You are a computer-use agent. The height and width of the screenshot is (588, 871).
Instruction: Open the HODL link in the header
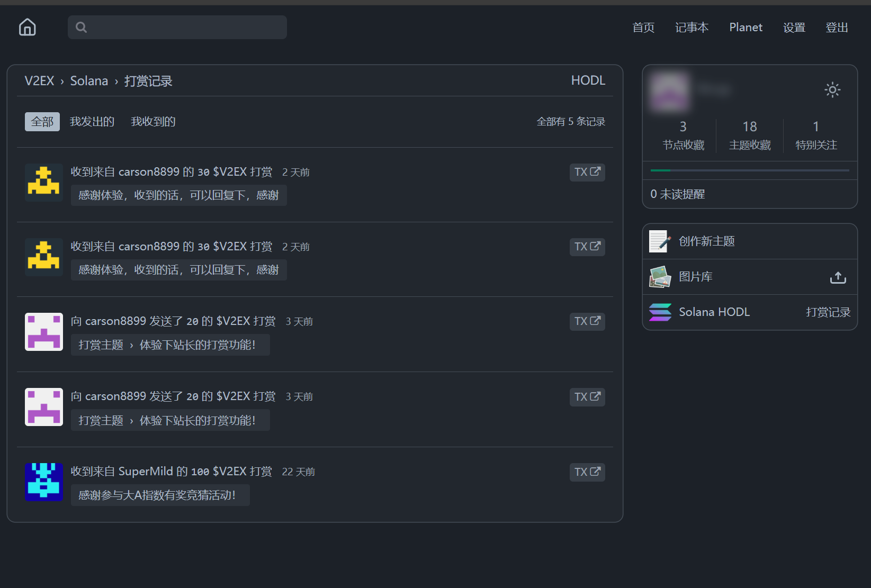tap(588, 80)
